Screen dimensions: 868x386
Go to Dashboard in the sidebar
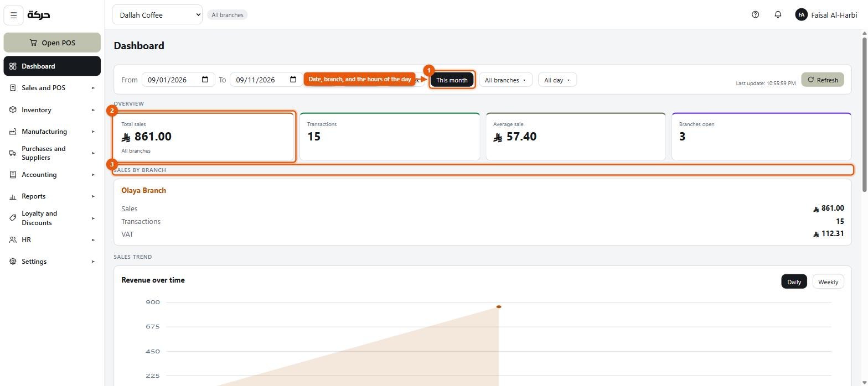52,66
